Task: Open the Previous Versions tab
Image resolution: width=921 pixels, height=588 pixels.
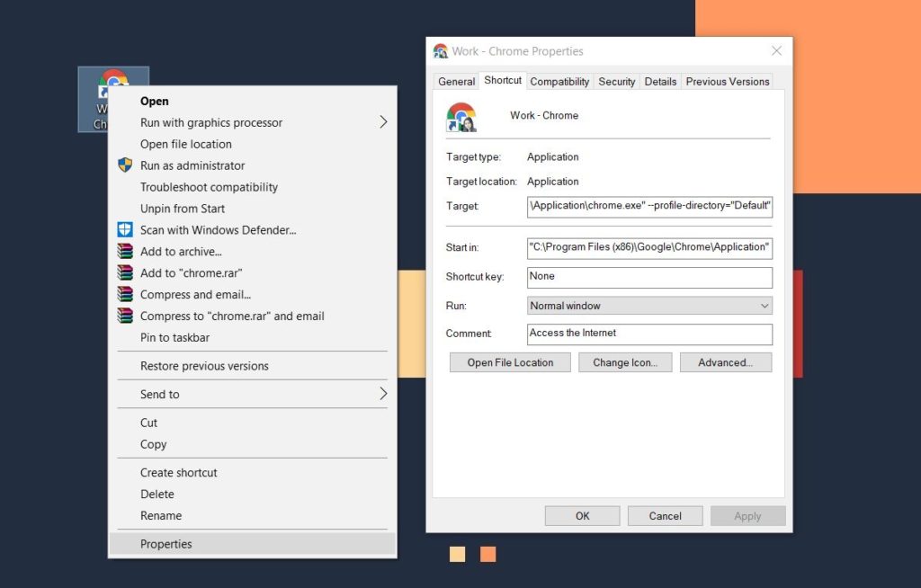Action: point(727,81)
